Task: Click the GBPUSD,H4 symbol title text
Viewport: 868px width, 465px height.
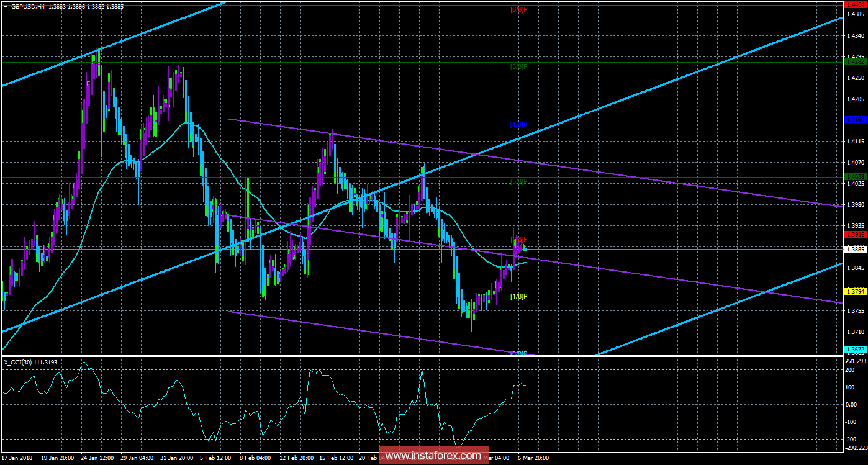Action: click(29, 6)
